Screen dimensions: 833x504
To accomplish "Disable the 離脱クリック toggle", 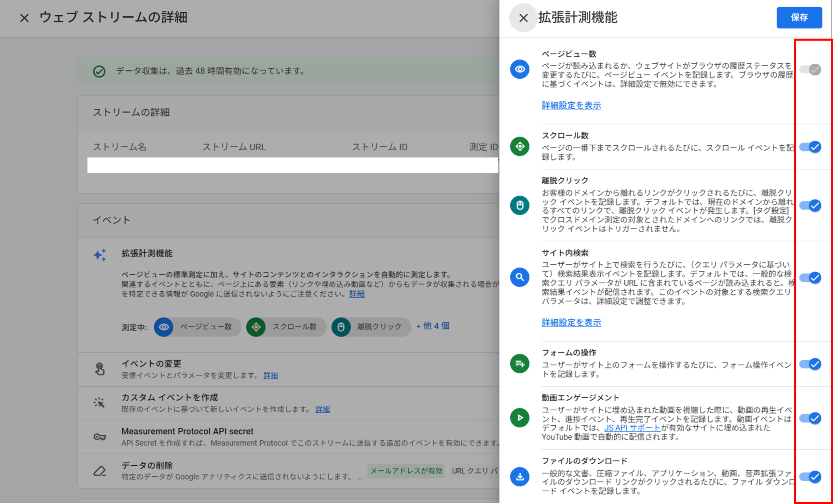I will (811, 206).
